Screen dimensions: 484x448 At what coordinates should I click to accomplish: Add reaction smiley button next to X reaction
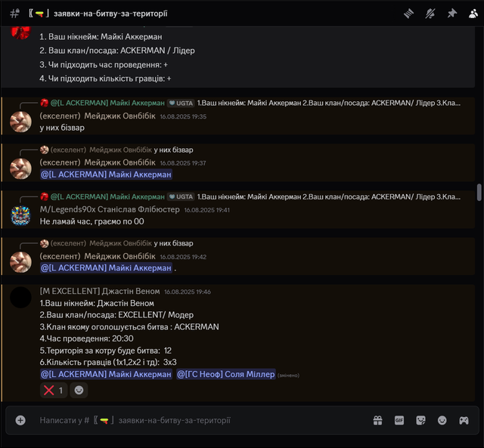pyautogui.click(x=79, y=391)
